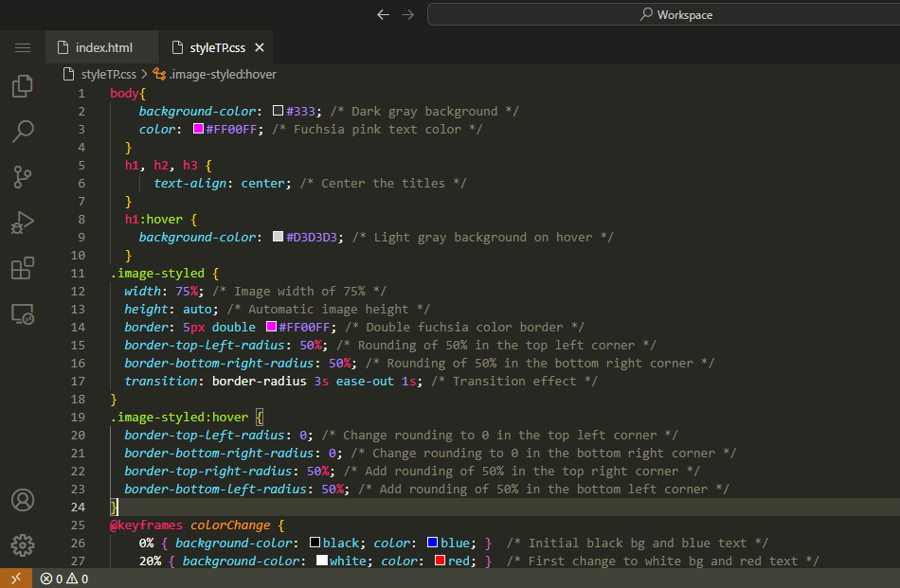The image size is (900, 588).
Task: Click the Go Back arrow
Action: coord(383,14)
